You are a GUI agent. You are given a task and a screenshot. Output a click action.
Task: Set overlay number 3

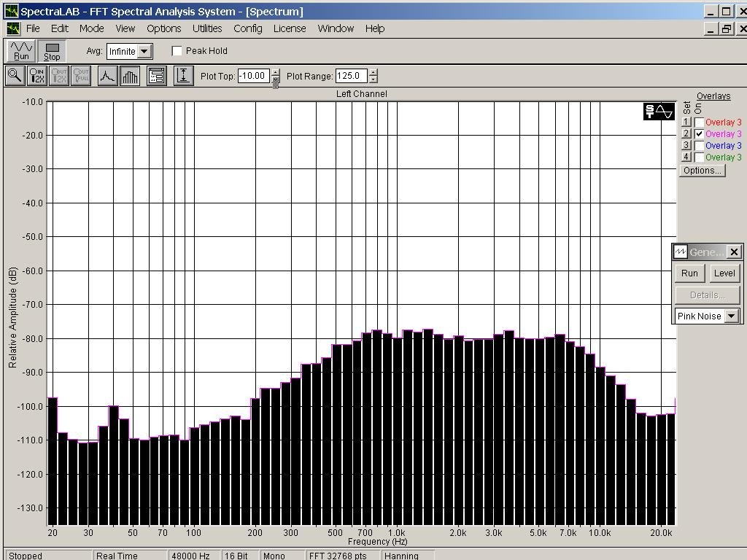click(x=686, y=145)
